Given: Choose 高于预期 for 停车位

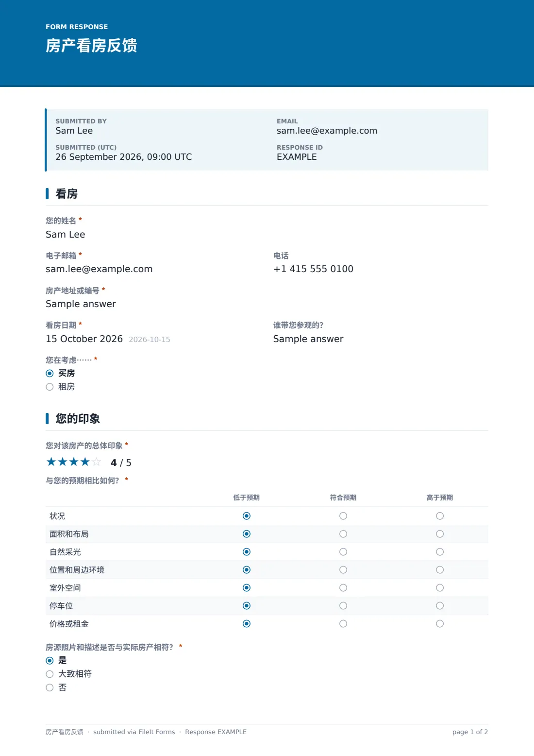Looking at the screenshot, I should click(440, 606).
